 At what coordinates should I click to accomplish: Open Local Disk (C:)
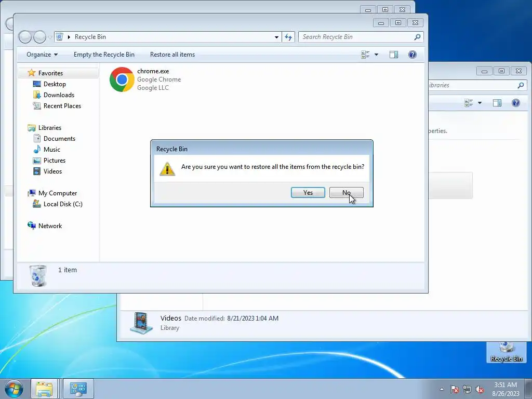click(x=63, y=204)
